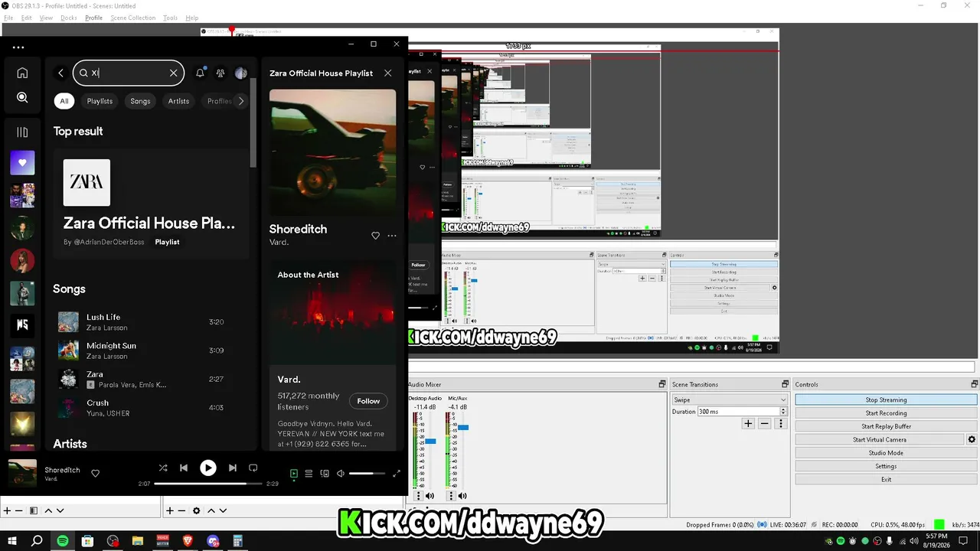Open the Spotify profile avatar menu
Viewport: 980px width, 551px height.
click(240, 73)
